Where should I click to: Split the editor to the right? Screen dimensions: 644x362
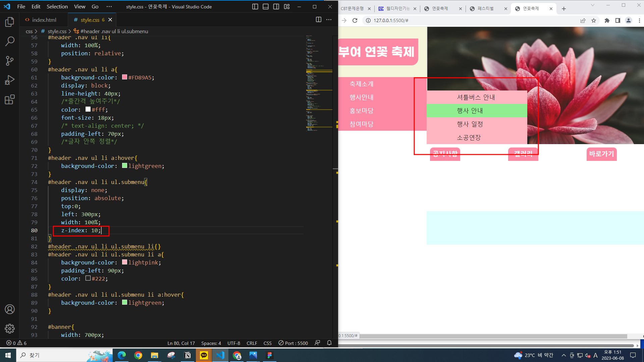click(318, 20)
